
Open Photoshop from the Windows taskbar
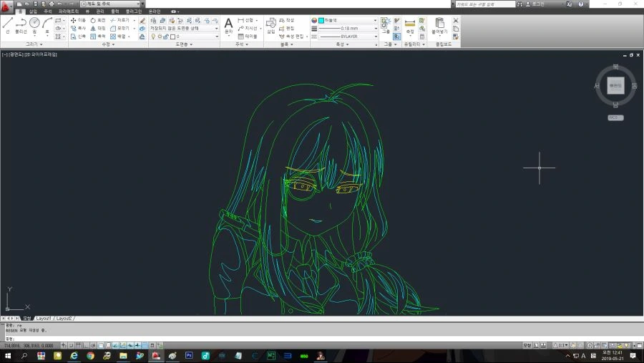tap(189, 356)
